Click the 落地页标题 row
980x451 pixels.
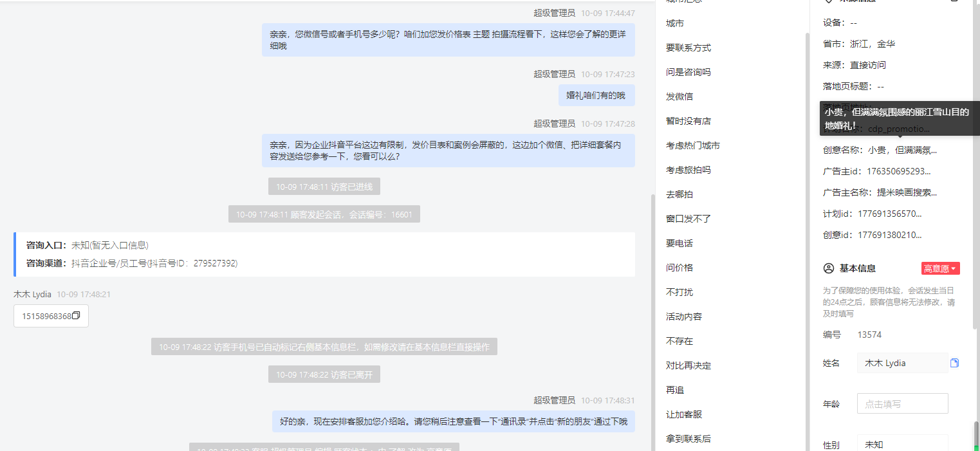coord(853,86)
